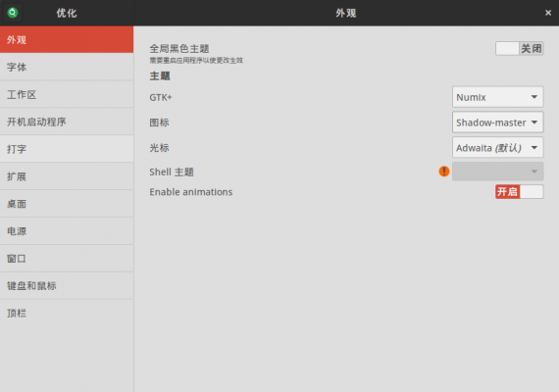559x392 pixels.
Task: Open the 光标 Adwaita cursor dropdown
Action: (x=497, y=148)
